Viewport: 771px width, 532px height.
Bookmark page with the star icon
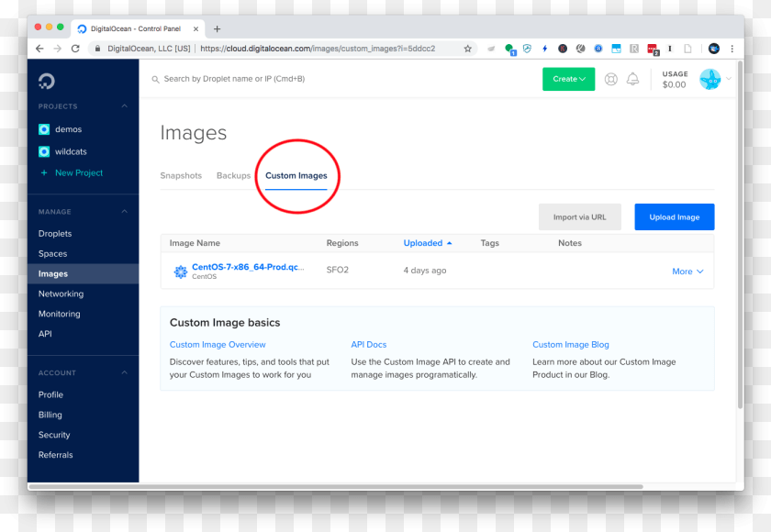point(467,49)
